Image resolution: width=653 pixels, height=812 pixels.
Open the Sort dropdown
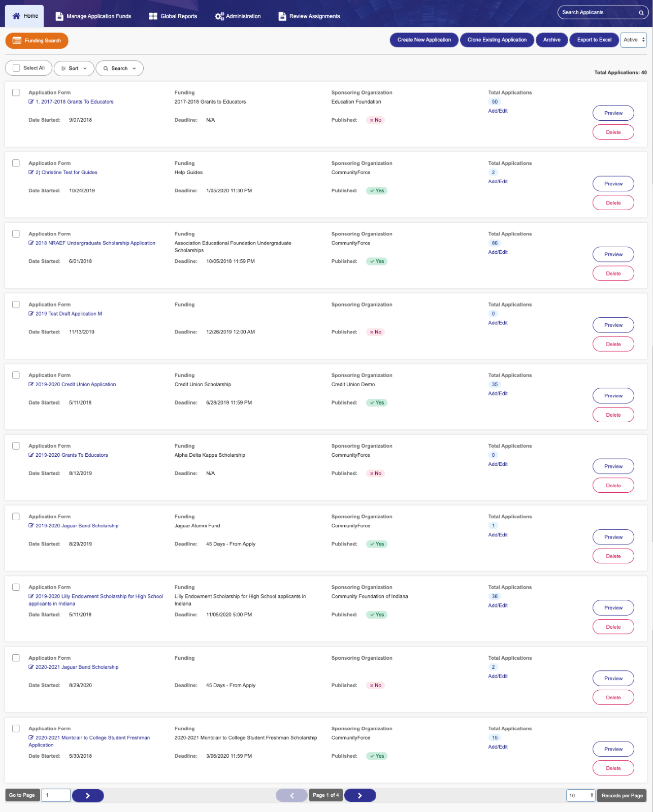[x=74, y=68]
